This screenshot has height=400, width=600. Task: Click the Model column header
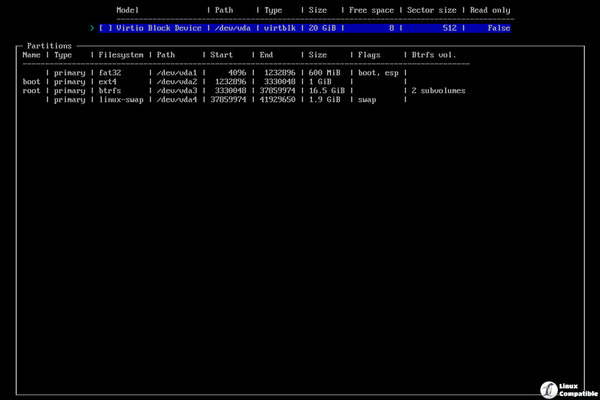click(127, 10)
